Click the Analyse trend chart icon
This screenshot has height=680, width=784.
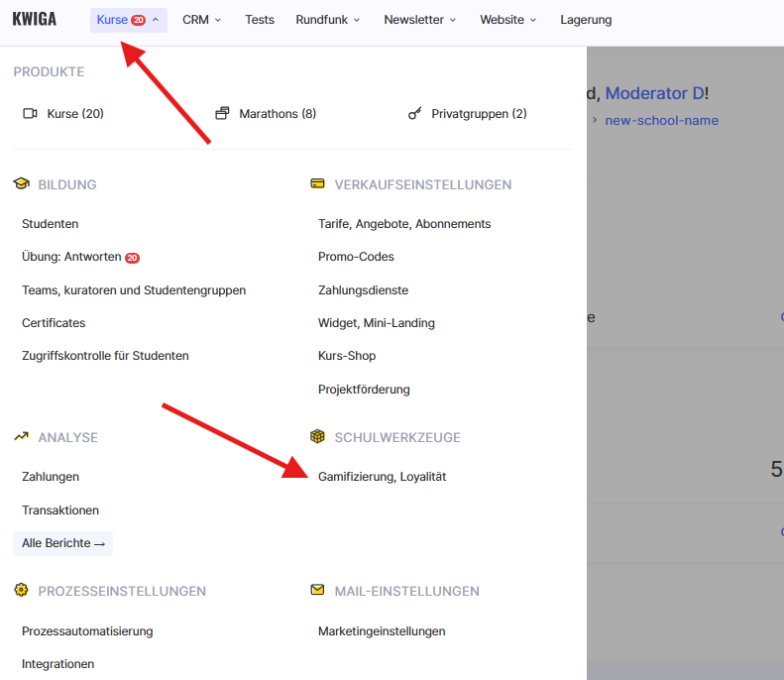22,437
